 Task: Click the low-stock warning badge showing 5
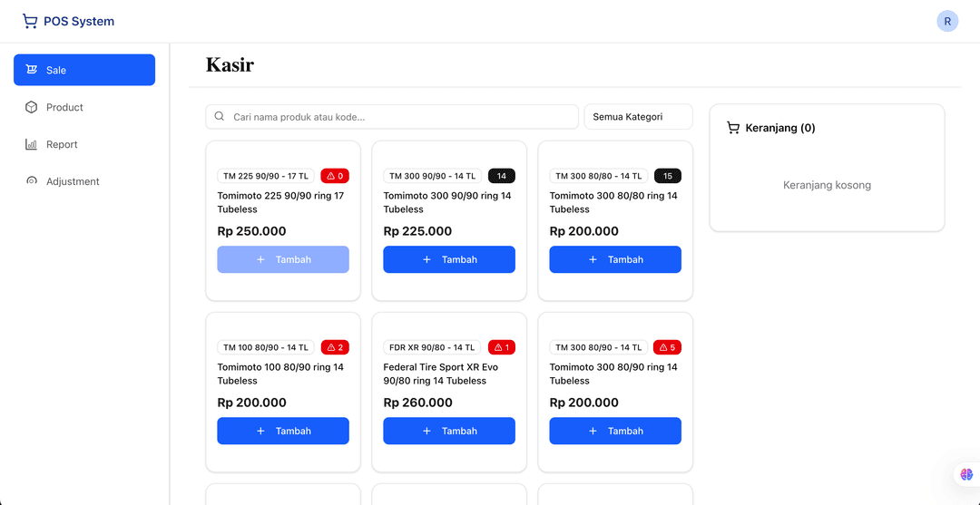click(667, 347)
